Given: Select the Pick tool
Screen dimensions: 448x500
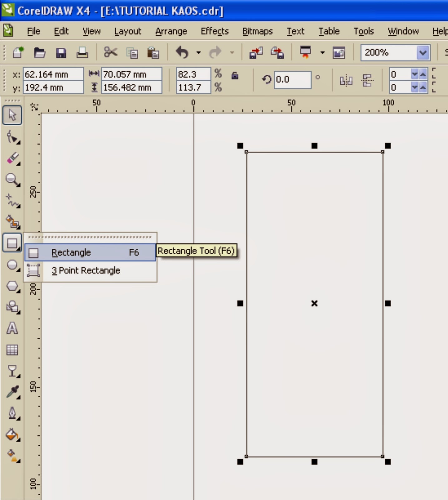Looking at the screenshot, I should 12,115.
